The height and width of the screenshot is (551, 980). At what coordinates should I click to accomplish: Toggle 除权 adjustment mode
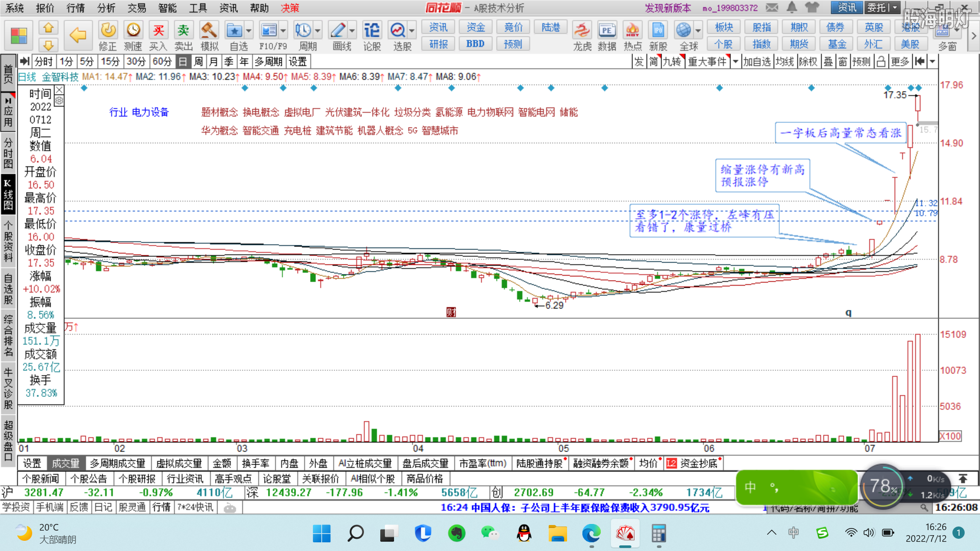[808, 62]
